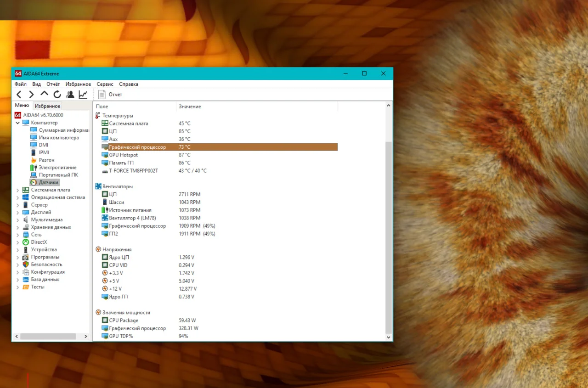588x388 pixels.
Task: Open the graph chart toolbar icon
Action: click(x=83, y=95)
